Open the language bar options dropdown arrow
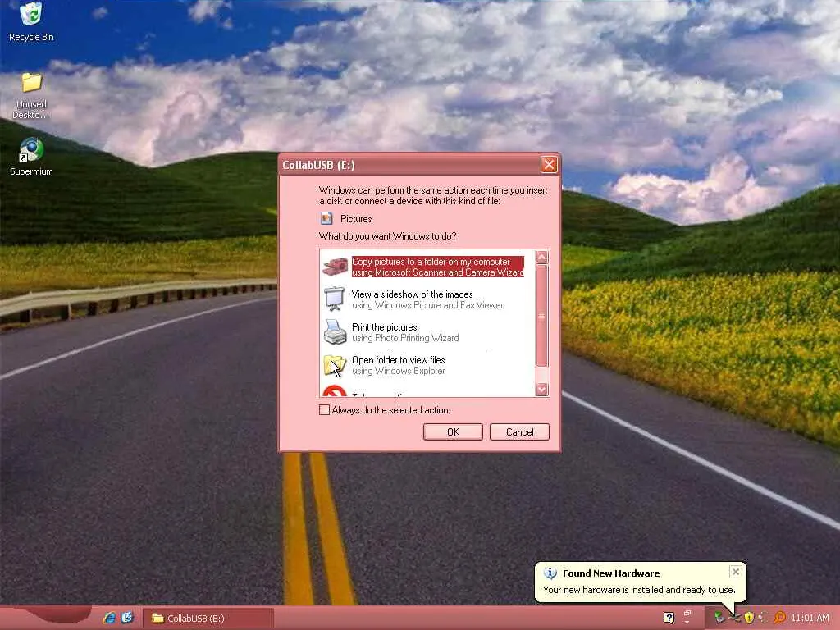 687,623
